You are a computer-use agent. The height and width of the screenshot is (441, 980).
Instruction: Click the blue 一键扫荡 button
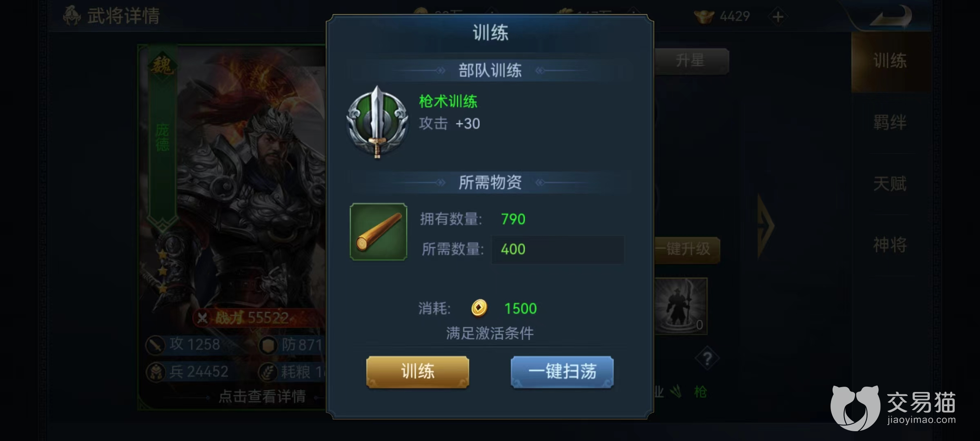pos(562,372)
